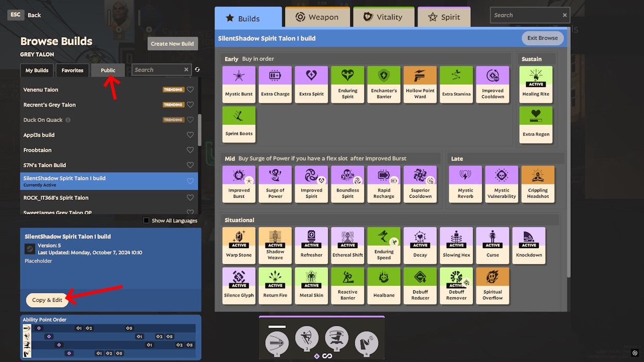Enable Show All Languages checkbox

[146, 220]
